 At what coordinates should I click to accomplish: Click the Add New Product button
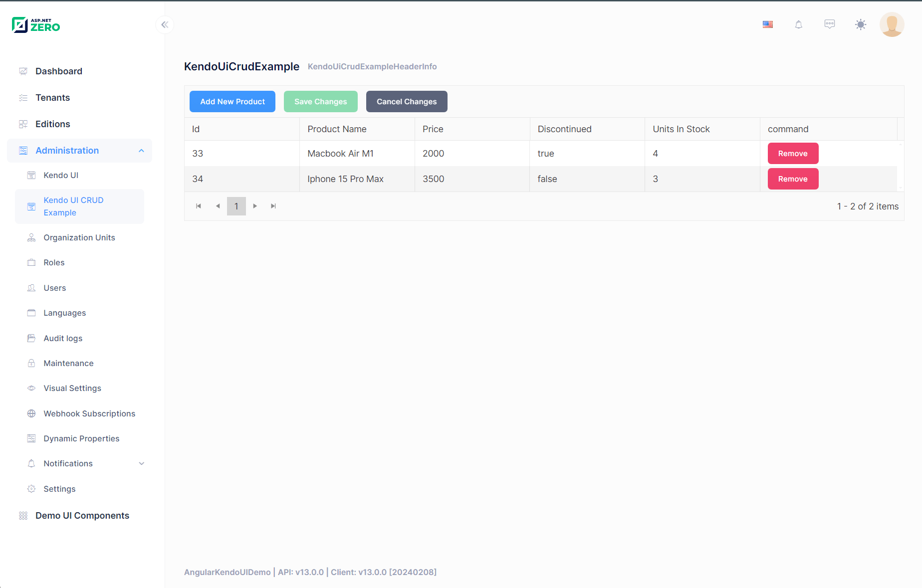232,101
